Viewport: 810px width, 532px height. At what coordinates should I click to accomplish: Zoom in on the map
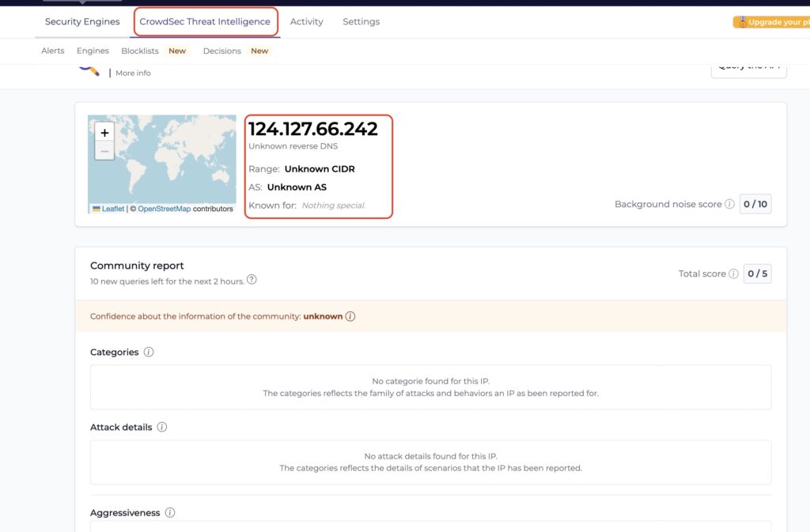point(104,133)
